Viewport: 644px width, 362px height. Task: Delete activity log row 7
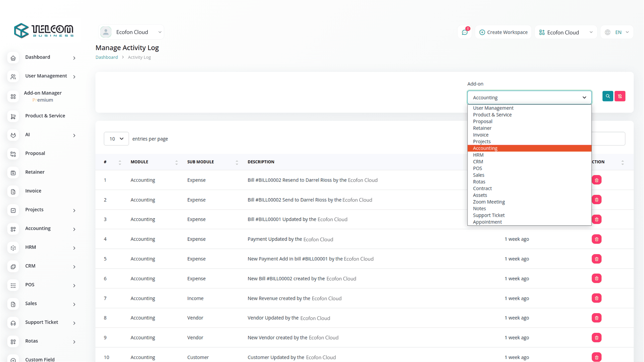(x=596, y=298)
